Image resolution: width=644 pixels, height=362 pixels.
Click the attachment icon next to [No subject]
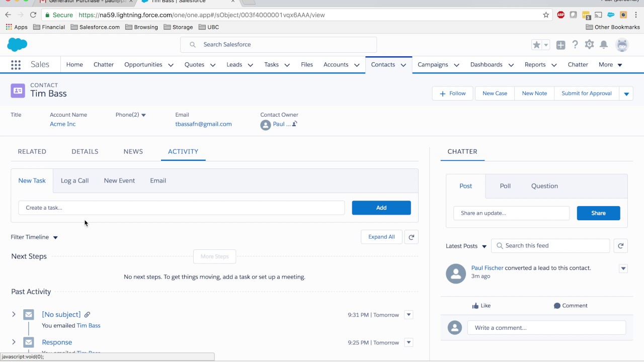[x=87, y=315]
